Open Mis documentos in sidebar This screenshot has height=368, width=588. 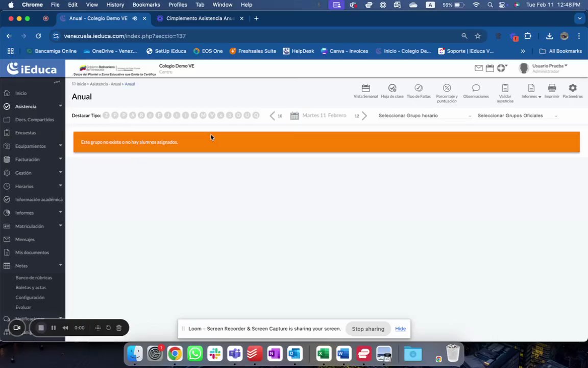(x=32, y=252)
